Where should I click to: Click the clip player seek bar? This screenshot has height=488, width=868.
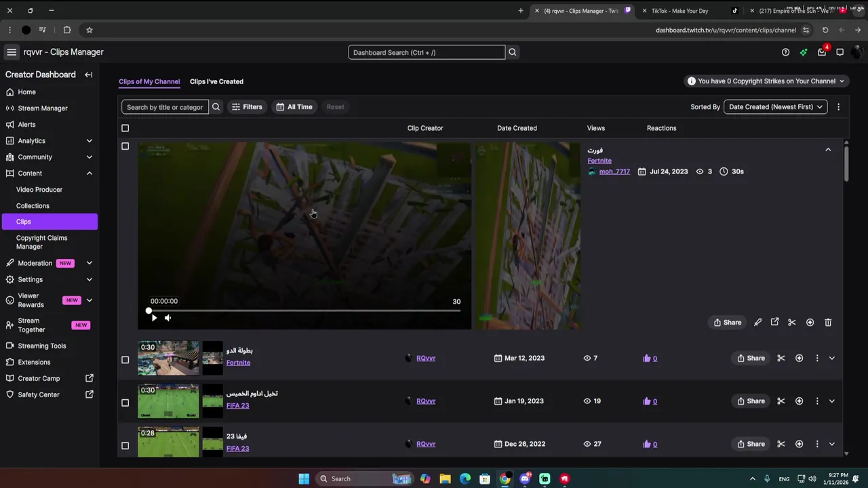pyautogui.click(x=304, y=310)
